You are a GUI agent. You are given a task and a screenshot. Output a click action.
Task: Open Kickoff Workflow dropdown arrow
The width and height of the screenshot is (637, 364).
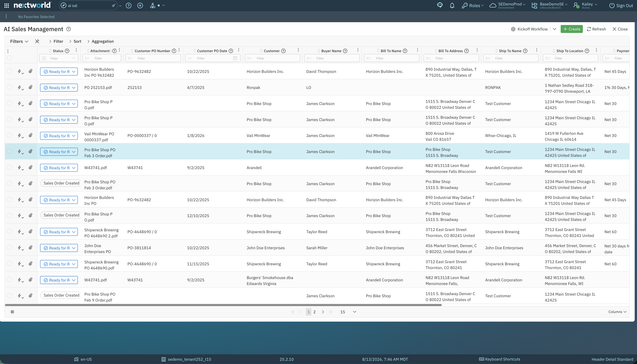(555, 29)
